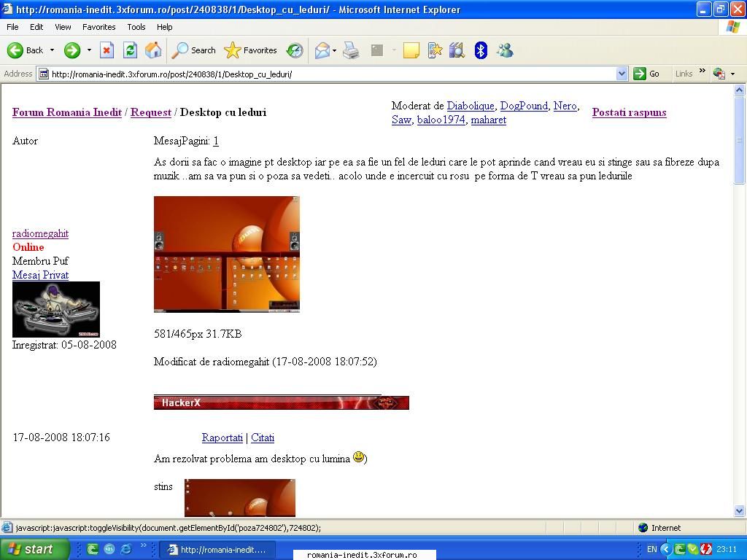Image resolution: width=747 pixels, height=560 pixels.
Task: Click the Mail envelope icon
Action: [322, 50]
